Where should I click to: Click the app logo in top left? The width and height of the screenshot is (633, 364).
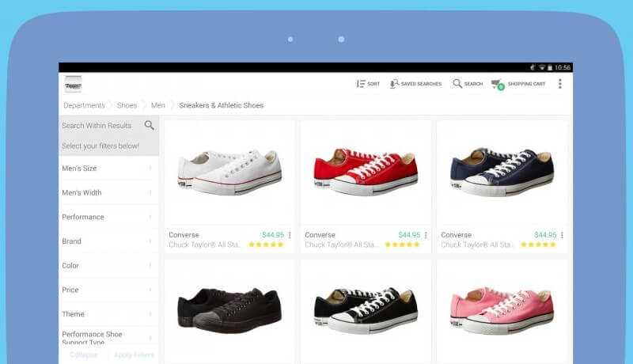coord(74,84)
